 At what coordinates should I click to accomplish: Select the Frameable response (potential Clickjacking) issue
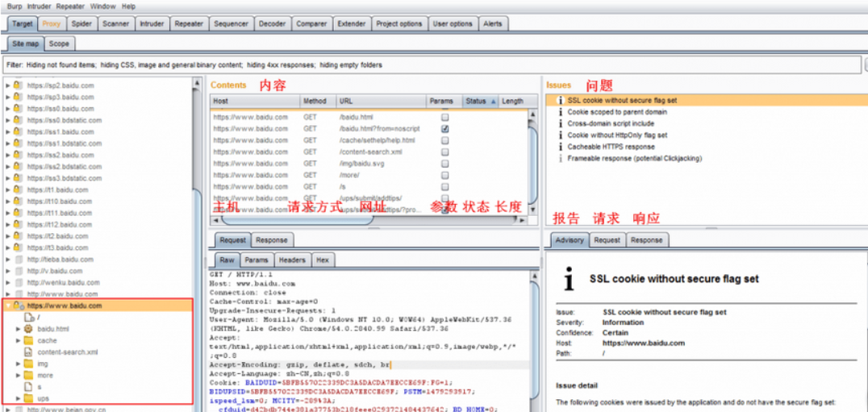click(634, 159)
